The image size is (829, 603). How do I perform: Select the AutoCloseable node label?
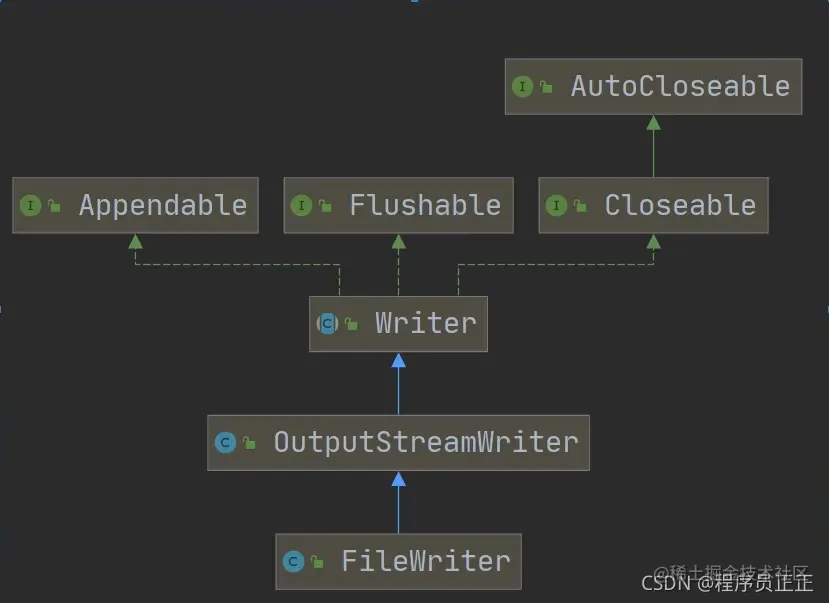680,86
